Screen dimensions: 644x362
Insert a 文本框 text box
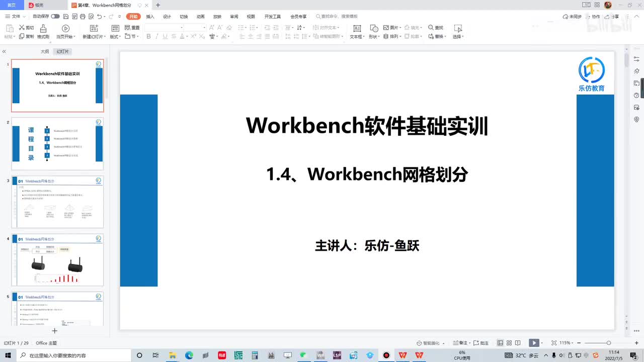[x=357, y=32]
